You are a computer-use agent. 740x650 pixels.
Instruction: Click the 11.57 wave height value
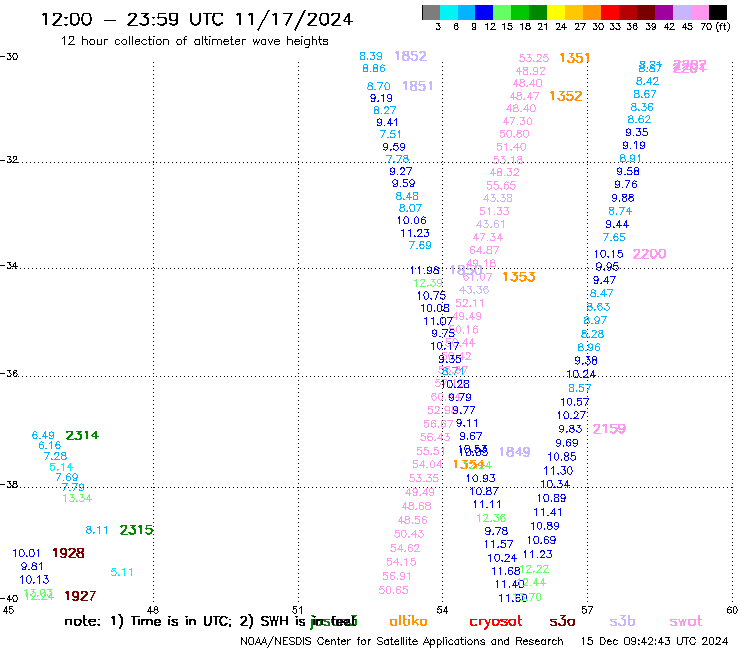(x=498, y=545)
